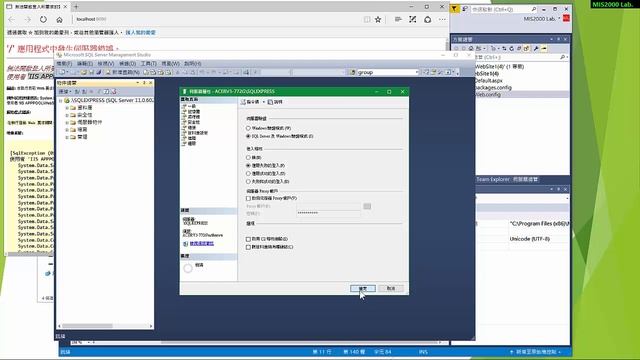Make a Web Note in Edge
640x360 pixels.
413,19
